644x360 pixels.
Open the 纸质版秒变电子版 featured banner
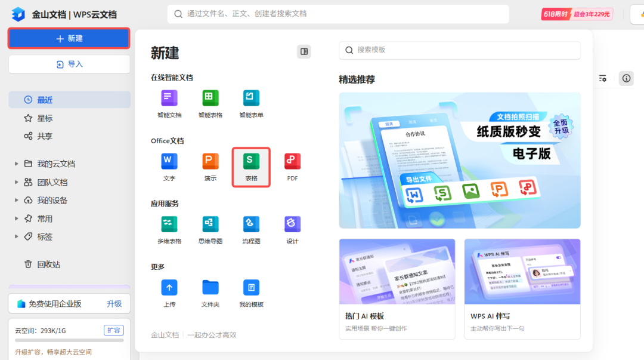(460, 161)
